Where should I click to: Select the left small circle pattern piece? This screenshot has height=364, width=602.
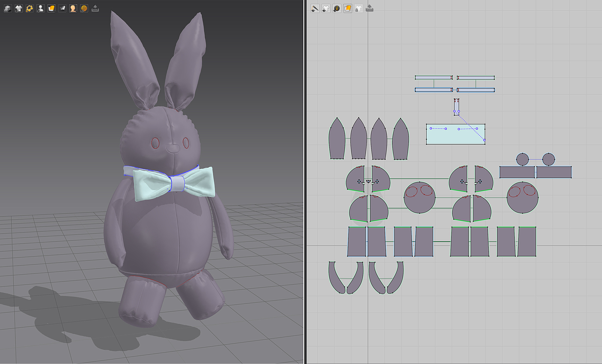pos(523,159)
